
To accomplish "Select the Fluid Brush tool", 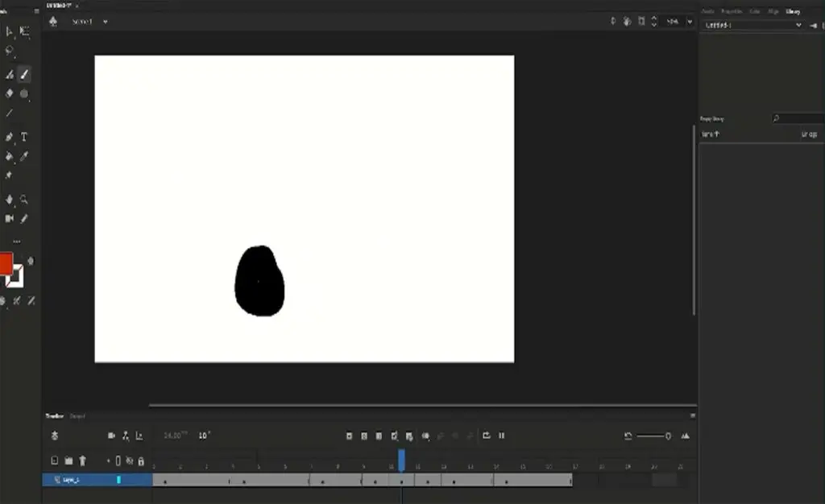I will pyautogui.click(x=9, y=75).
